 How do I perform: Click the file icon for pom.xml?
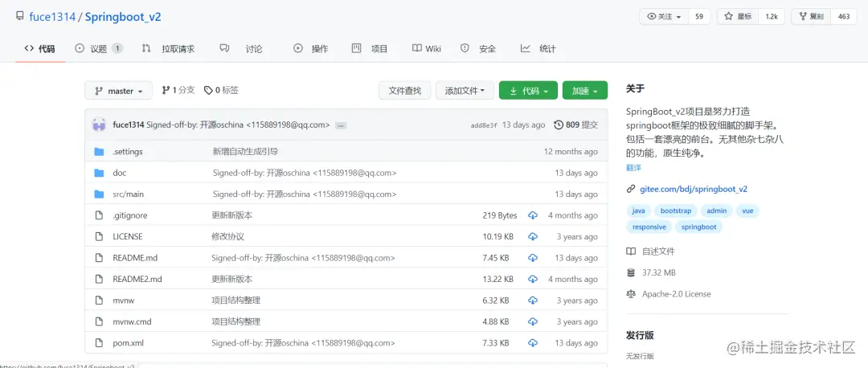pos(99,343)
